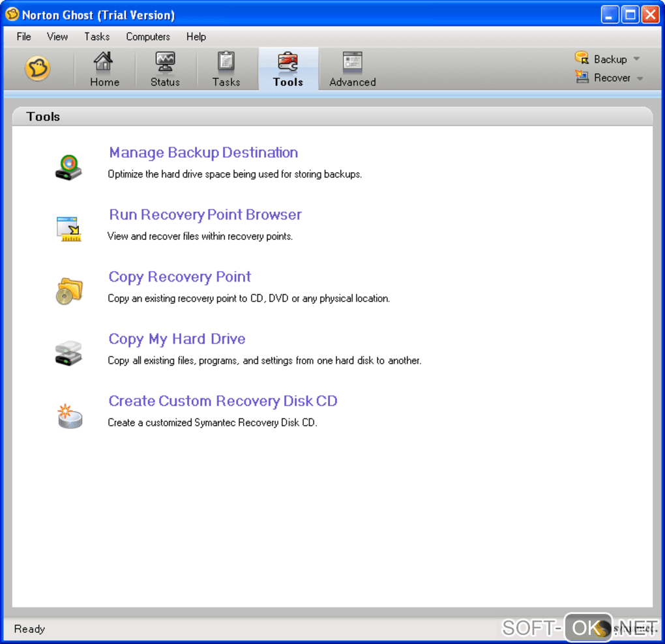Click the Backup label in the toolbar
665x644 pixels.
coord(610,59)
